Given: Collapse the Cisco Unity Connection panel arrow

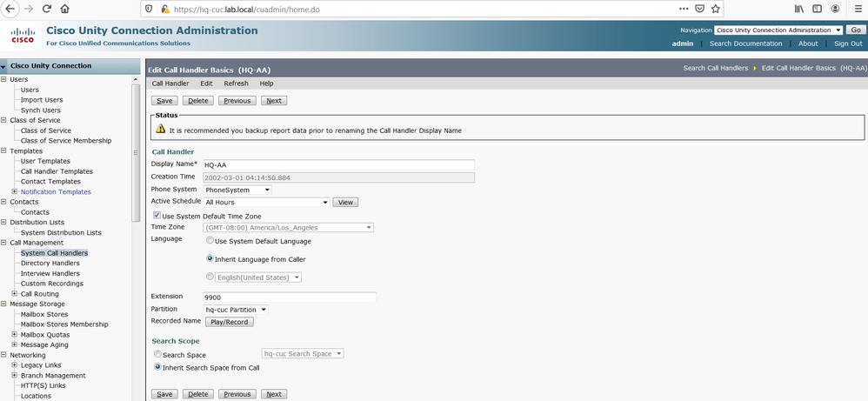Looking at the screenshot, I should pos(3,66).
